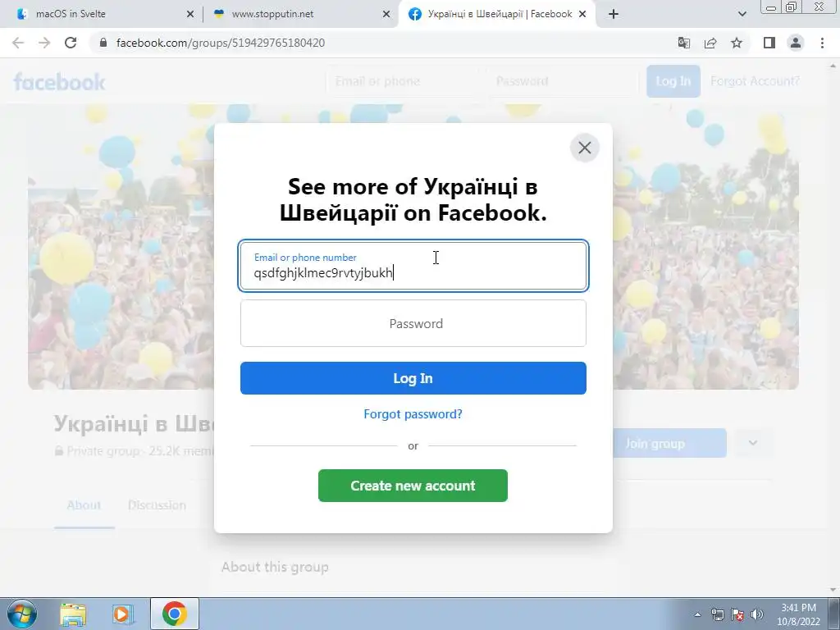Click the browser forward arrow
840x630 pixels.
pos(44,43)
